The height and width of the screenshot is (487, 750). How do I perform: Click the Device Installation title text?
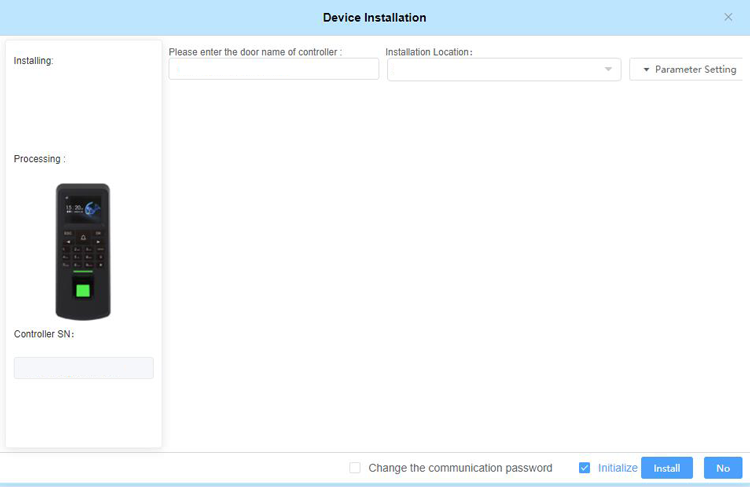374,18
